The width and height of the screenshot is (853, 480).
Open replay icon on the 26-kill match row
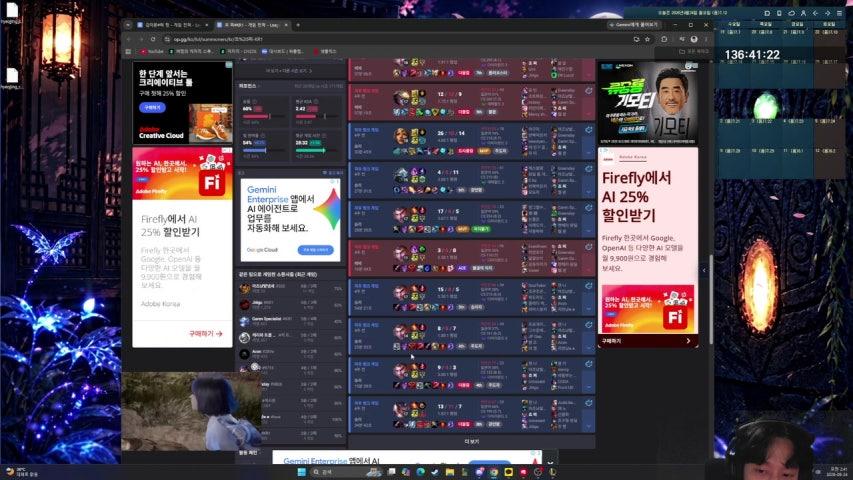(589, 130)
